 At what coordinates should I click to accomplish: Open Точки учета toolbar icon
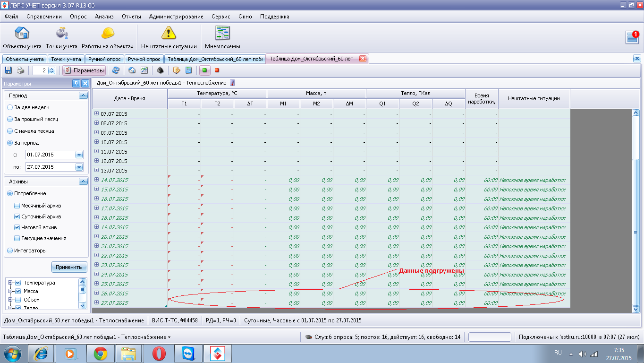[x=61, y=38]
